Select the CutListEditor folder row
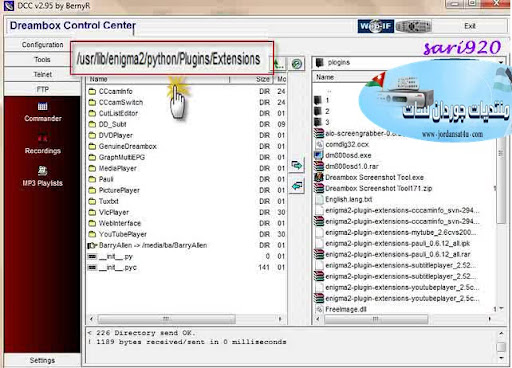The image size is (512, 368). pos(186,113)
